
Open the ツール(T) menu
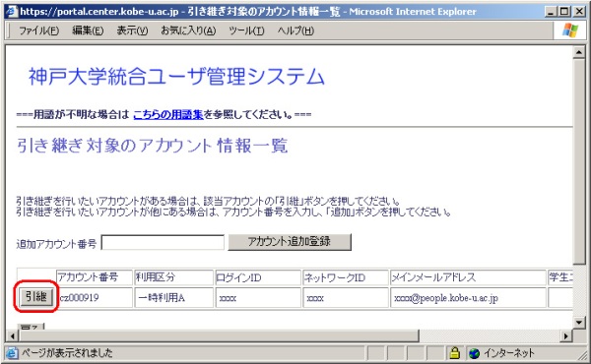click(x=246, y=30)
